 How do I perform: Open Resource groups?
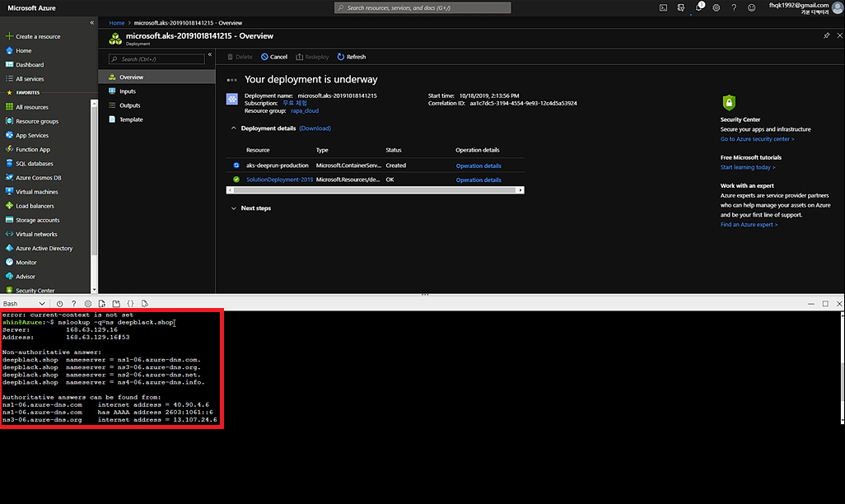point(32,121)
